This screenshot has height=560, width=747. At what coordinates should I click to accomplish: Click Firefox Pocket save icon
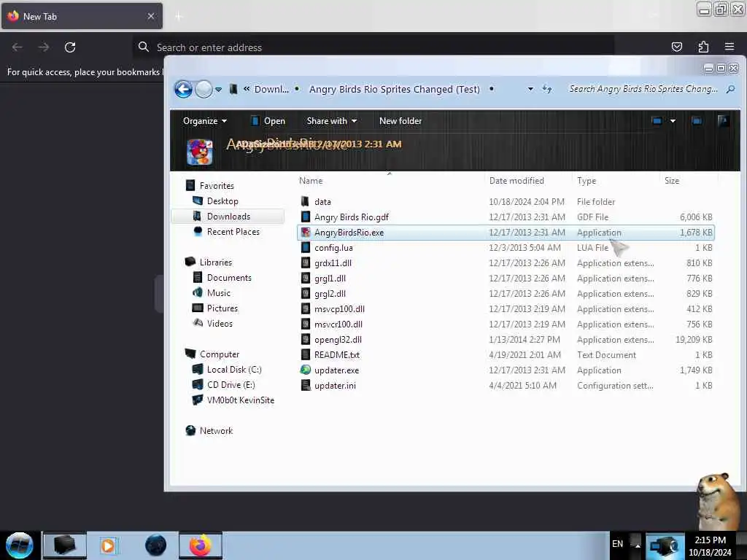coord(676,47)
